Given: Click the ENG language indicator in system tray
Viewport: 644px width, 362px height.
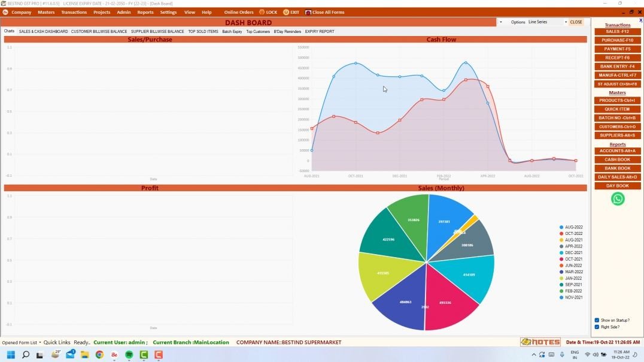Looking at the screenshot, I should click(574, 355).
